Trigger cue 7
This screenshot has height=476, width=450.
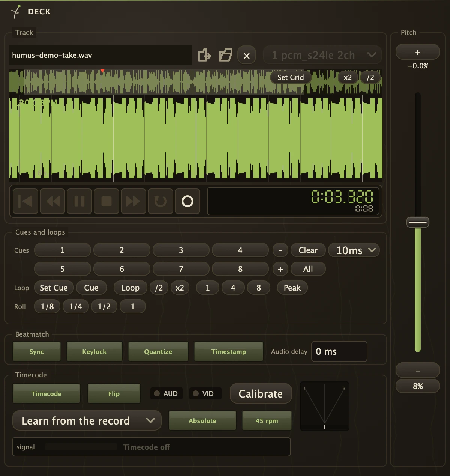181,269
